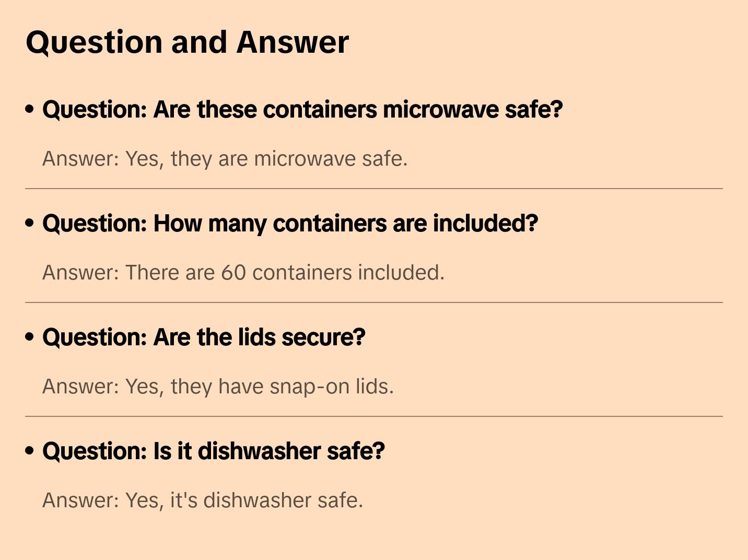Select the "How many containers are included?" question
Image resolution: width=748 pixels, height=560 pixels.
(x=290, y=224)
